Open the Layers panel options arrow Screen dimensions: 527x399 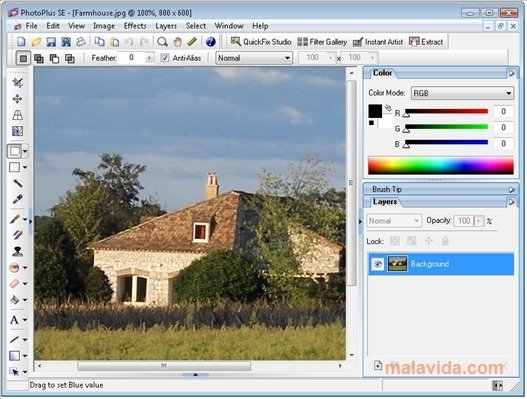pyautogui.click(x=512, y=202)
